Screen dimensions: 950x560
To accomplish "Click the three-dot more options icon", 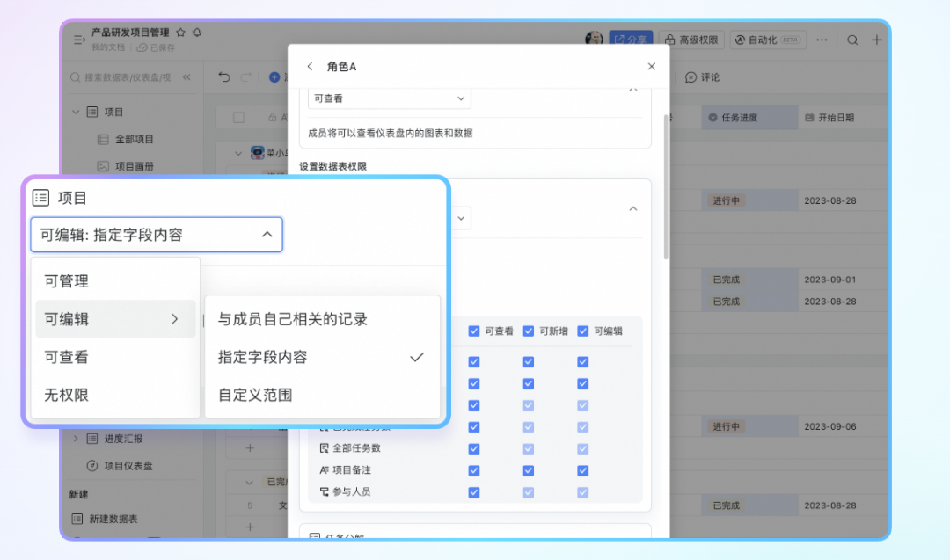I will (x=822, y=40).
